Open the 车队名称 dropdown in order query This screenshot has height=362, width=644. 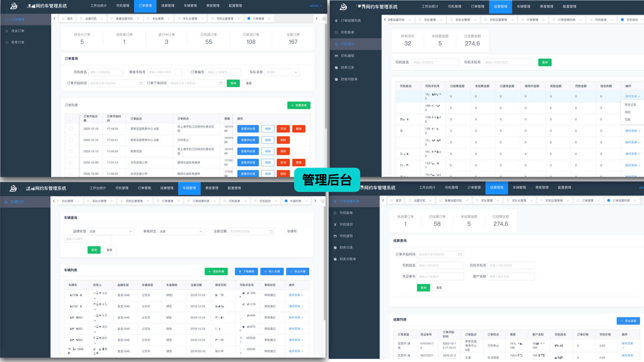point(282,72)
